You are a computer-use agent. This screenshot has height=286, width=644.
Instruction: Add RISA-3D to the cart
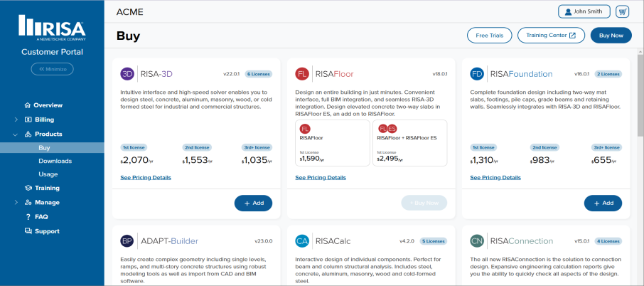[254, 203]
